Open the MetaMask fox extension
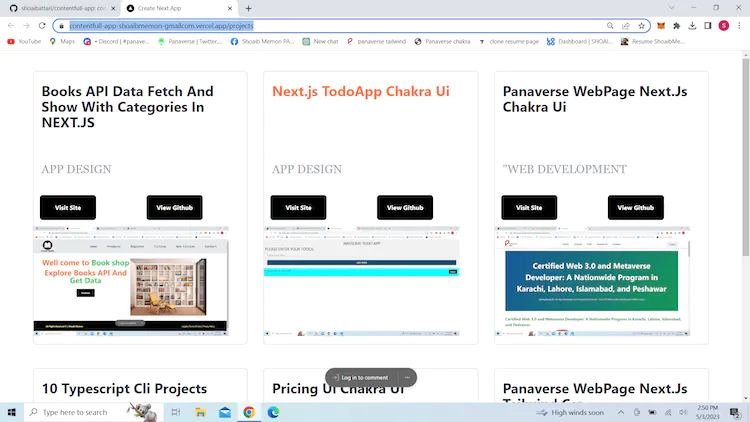The height and width of the screenshot is (422, 750). [x=659, y=25]
